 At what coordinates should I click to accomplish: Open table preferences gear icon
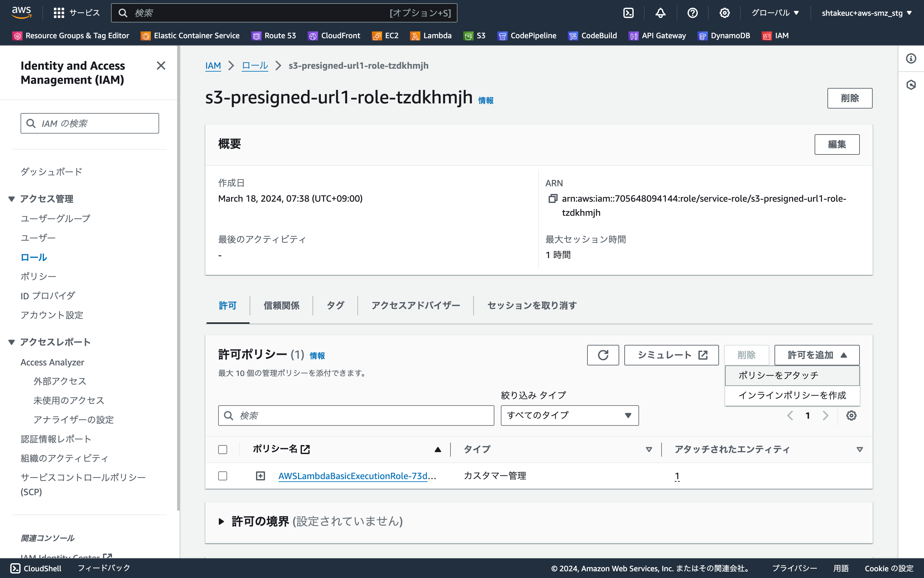[851, 416]
